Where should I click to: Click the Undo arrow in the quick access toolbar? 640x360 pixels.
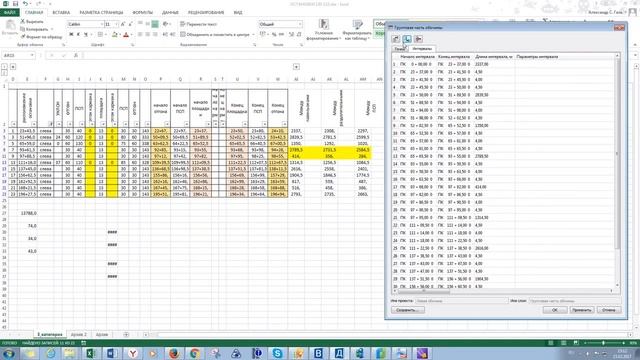click(25, 4)
